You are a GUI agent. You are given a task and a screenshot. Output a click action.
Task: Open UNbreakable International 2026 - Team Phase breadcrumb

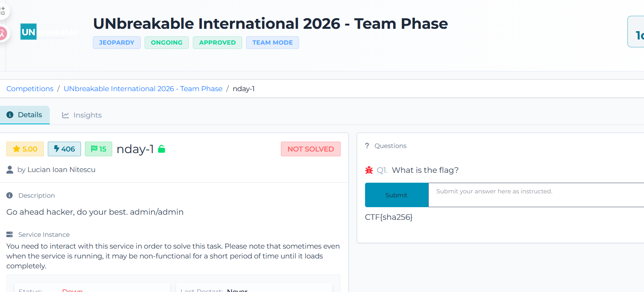coord(143,89)
